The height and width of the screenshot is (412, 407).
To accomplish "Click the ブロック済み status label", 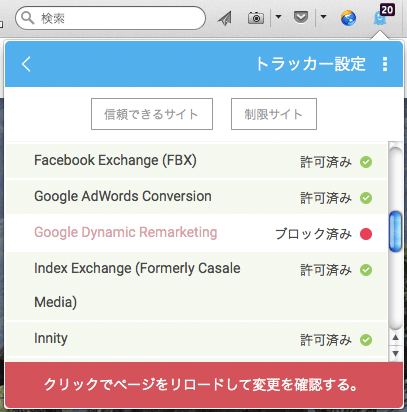I will (313, 234).
